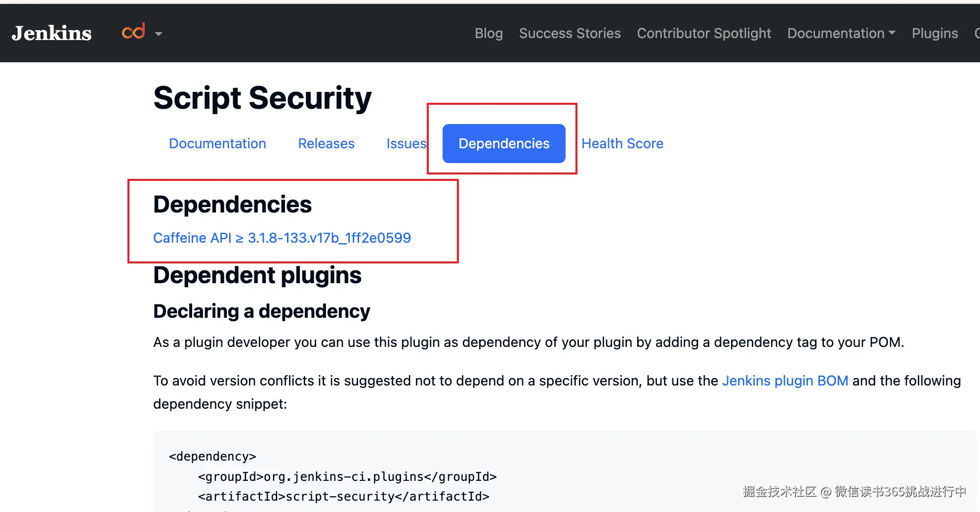Expand the caret beside the CD logo
This screenshot has height=512, width=980.
[159, 34]
